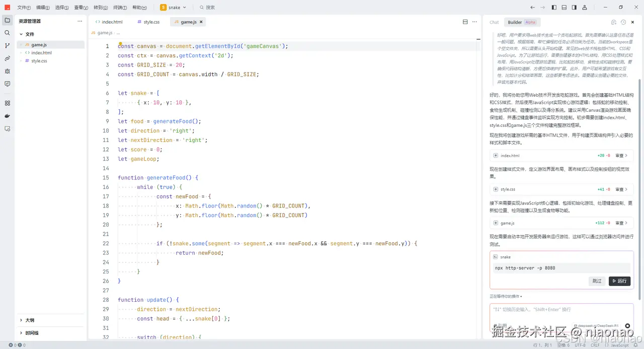Image resolution: width=644 pixels, height=349 pixels.
Task: Click the Trae red logo icon
Action: click(7, 8)
